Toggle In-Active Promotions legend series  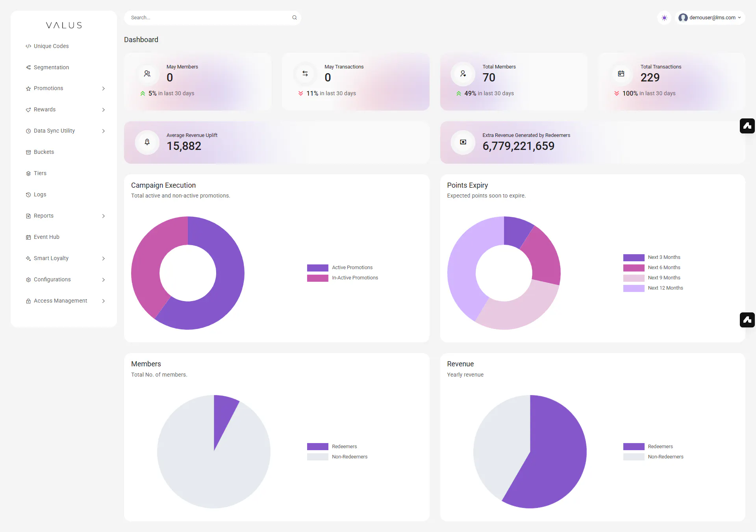pyautogui.click(x=343, y=278)
